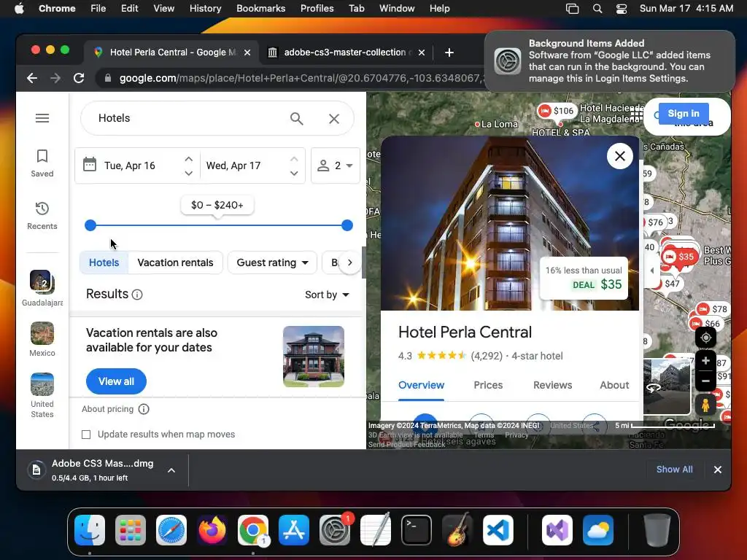This screenshot has height=560, width=747.
Task: Switch to the adobe-cs3-master-collection tab
Action: (x=345, y=52)
